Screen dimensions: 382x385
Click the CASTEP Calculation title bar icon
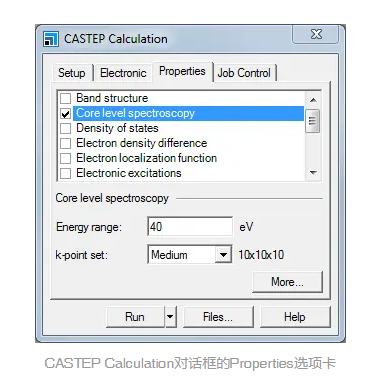pyautogui.click(x=51, y=39)
